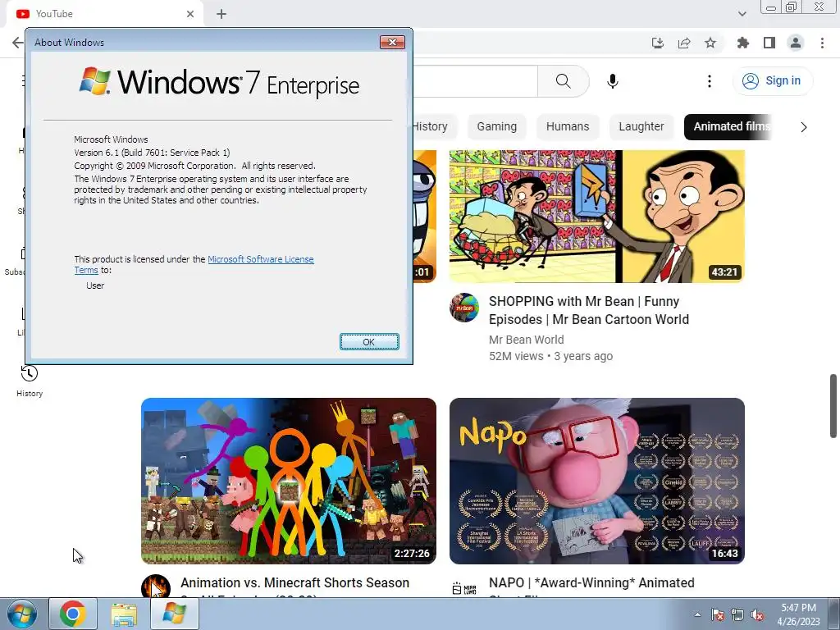840x630 pixels.
Task: Open the Microsoft Software License link
Action: (x=260, y=259)
